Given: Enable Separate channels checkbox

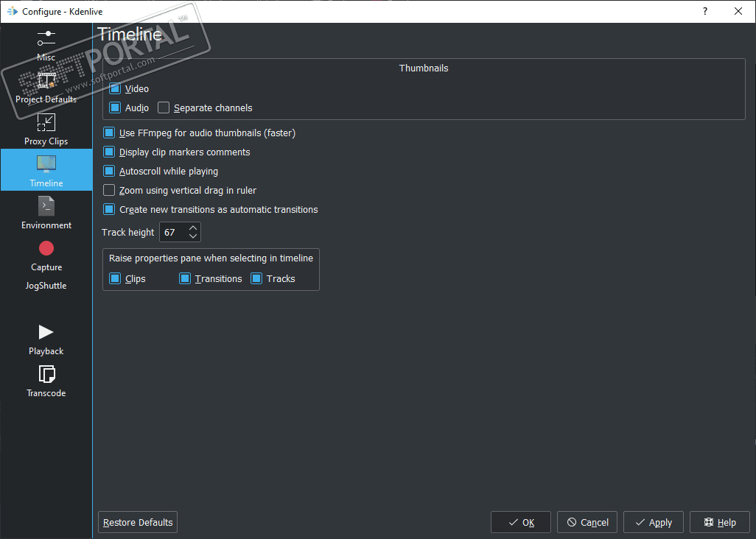Looking at the screenshot, I should (164, 108).
